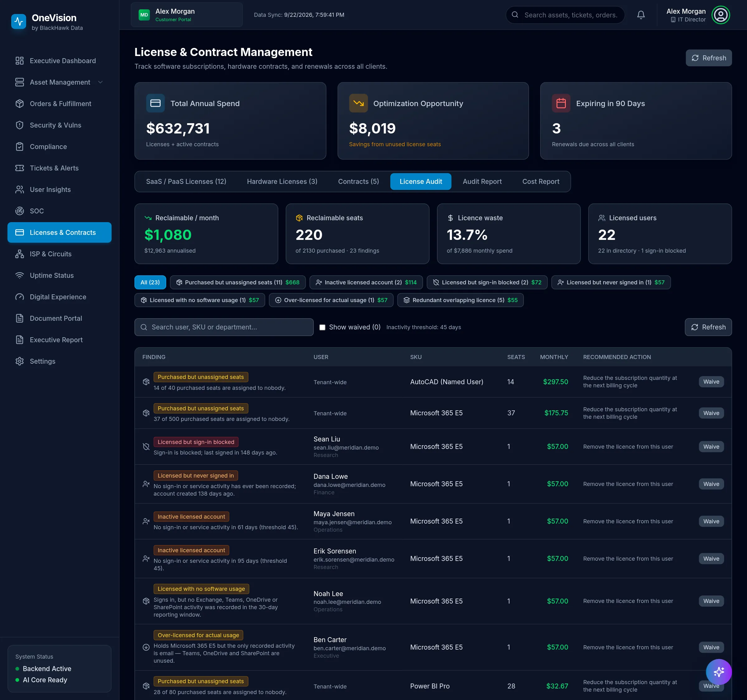Filter by All (23) findings
Screen dimensions: 747x700
click(x=150, y=282)
